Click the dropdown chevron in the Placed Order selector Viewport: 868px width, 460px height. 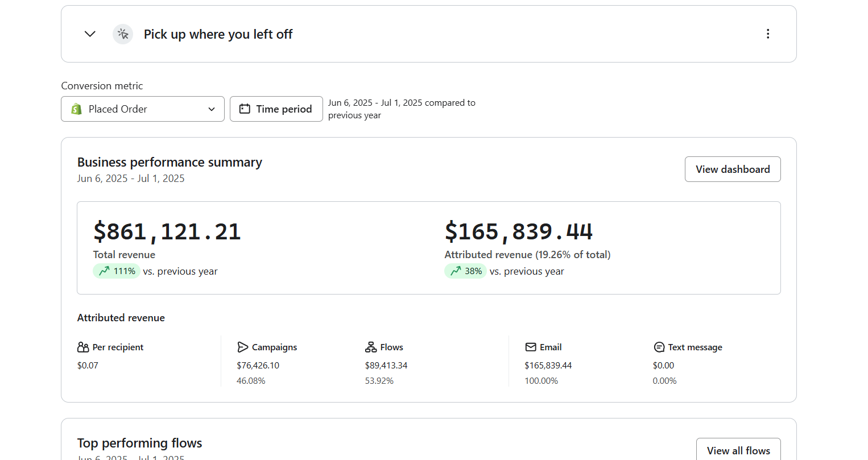[212, 109]
